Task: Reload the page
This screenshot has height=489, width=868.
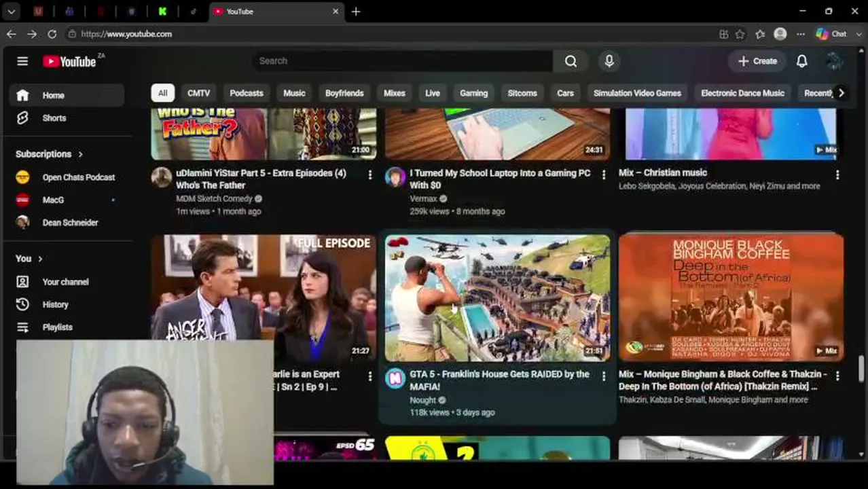Action: click(52, 34)
